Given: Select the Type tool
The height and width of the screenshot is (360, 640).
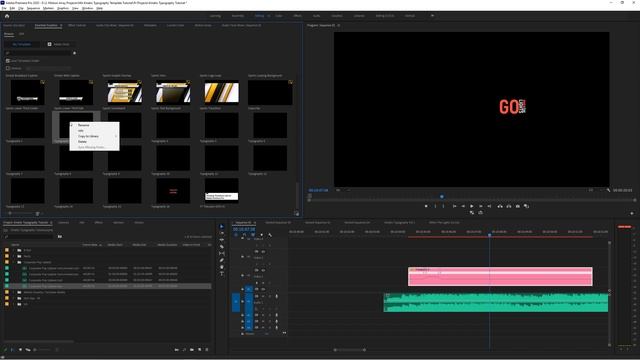Looking at the screenshot, I should (x=222, y=273).
